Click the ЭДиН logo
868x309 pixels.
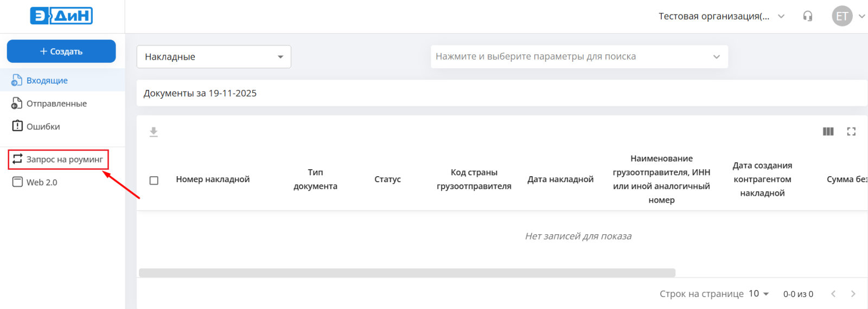click(61, 16)
